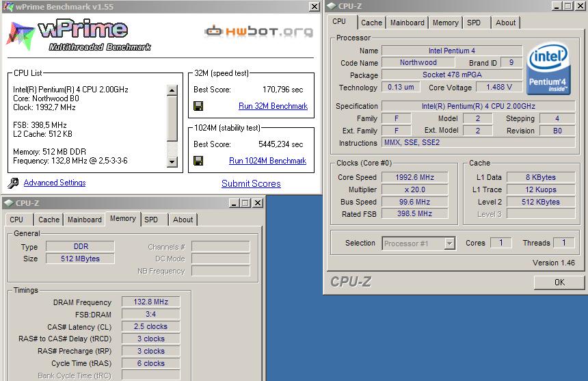The image size is (588, 381).
Task: Click CPU List scrollbar down arrow
Action: [x=172, y=161]
